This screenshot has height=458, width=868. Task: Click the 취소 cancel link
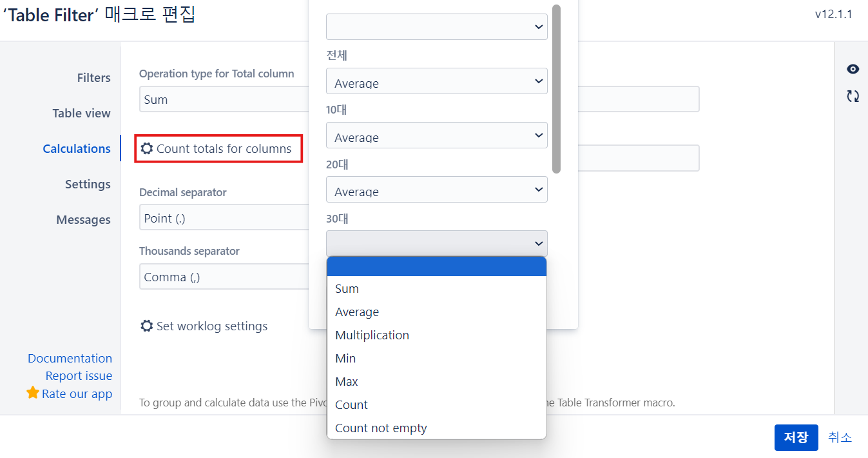click(840, 437)
